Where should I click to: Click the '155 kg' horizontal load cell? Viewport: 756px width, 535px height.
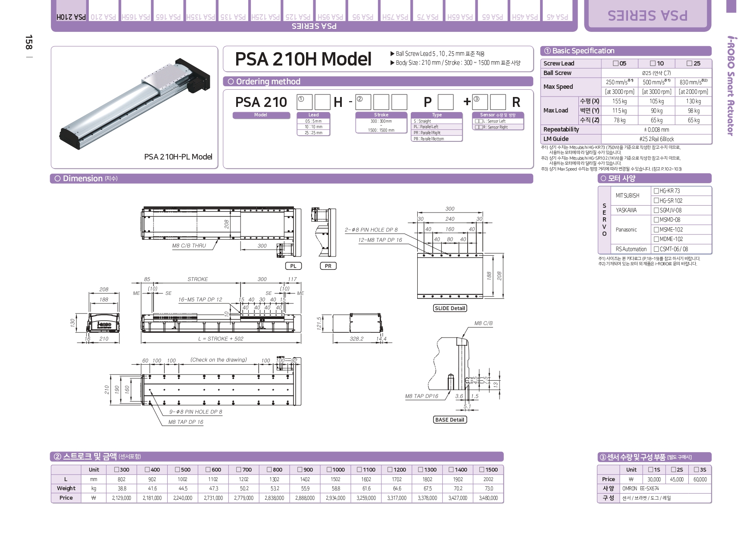pos(619,101)
